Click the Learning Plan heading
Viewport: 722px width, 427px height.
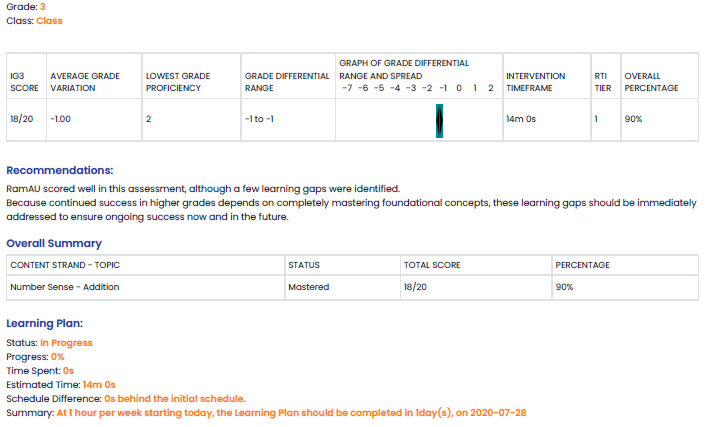coord(44,323)
